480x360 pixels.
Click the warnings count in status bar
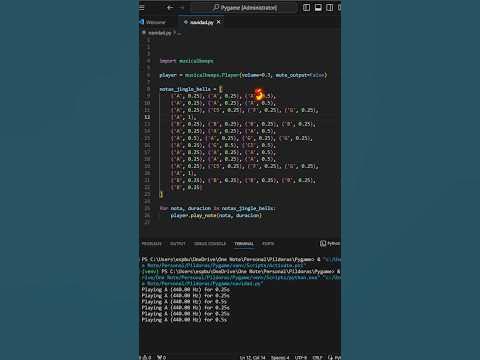tap(146, 357)
